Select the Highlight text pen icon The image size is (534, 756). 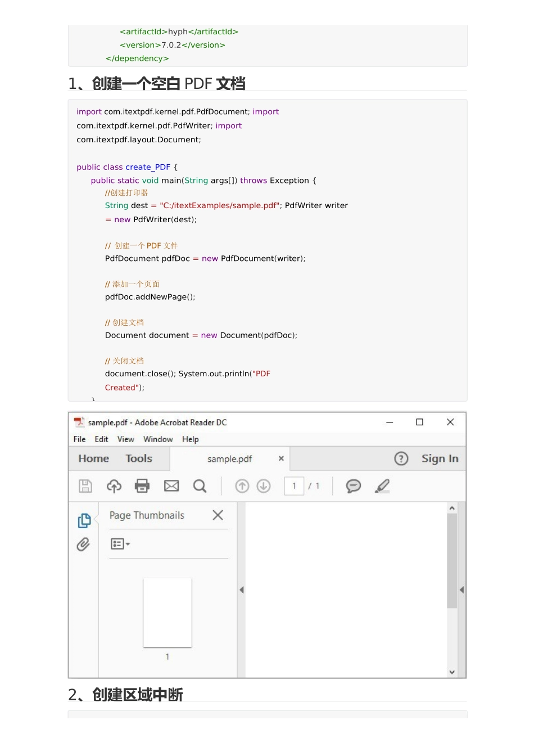(382, 486)
